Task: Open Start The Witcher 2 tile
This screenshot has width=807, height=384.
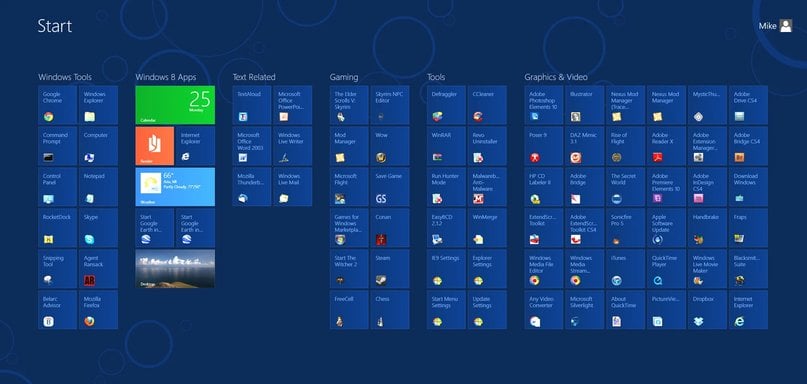Action: pyautogui.click(x=349, y=269)
